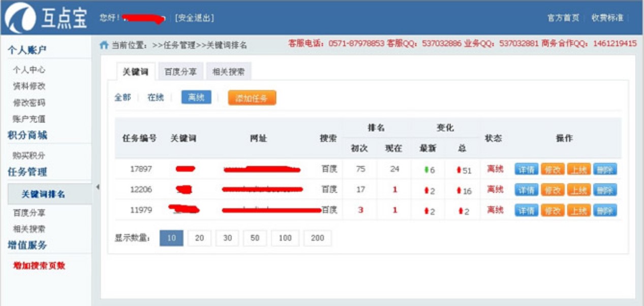Click the orange 添加任务 button
This screenshot has height=306, width=644.
point(252,98)
